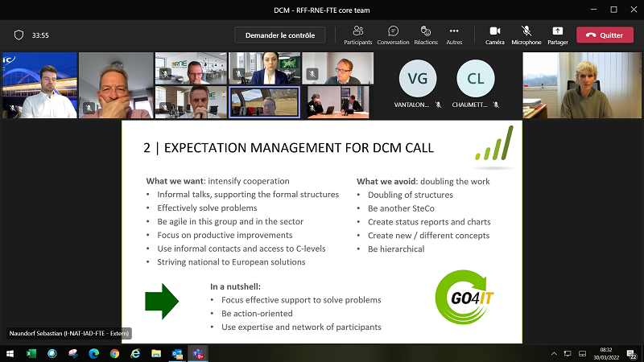644x362 pixels.
Task: Leave the meeting with Quitter
Action: click(605, 35)
